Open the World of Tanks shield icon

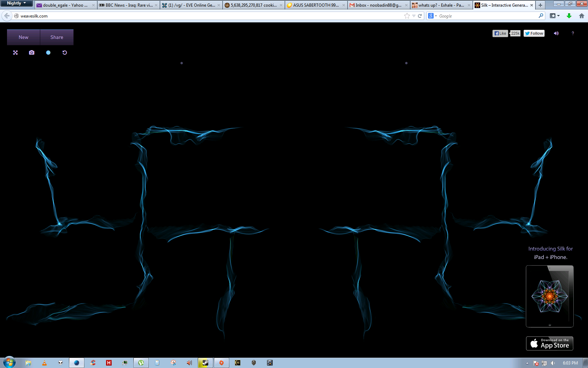coord(254,363)
